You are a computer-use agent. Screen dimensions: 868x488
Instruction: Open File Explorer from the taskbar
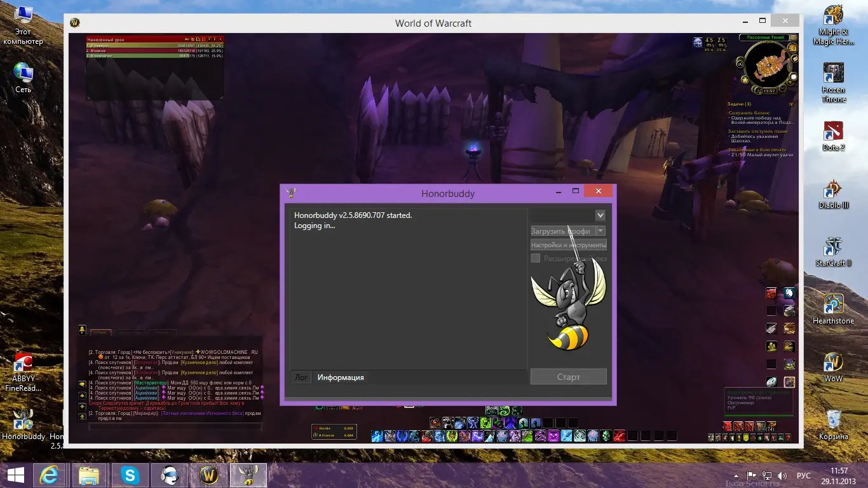click(x=90, y=475)
